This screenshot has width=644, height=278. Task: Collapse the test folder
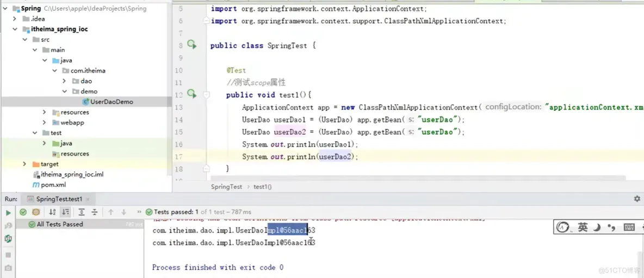click(x=34, y=133)
